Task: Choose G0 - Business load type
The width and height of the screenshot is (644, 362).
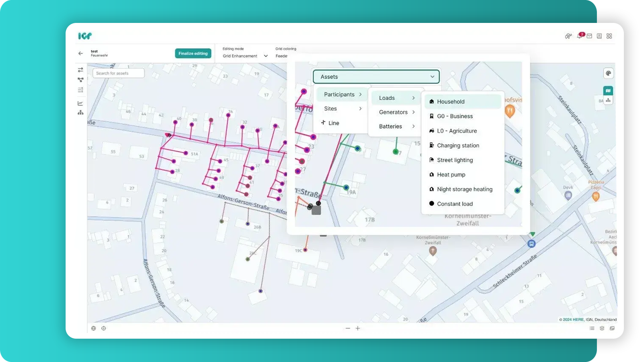Action: coord(463,116)
